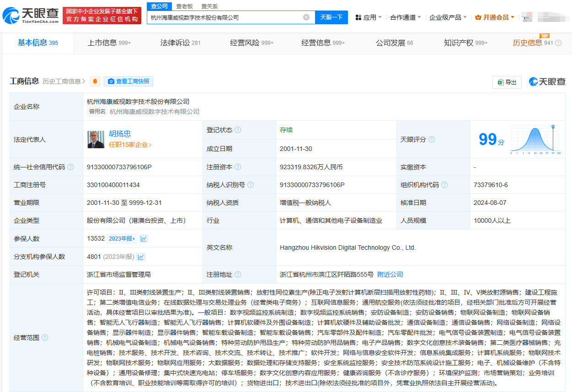Expand the 企业级产品 dropdown
This screenshot has width=572, height=392.
click(448, 17)
